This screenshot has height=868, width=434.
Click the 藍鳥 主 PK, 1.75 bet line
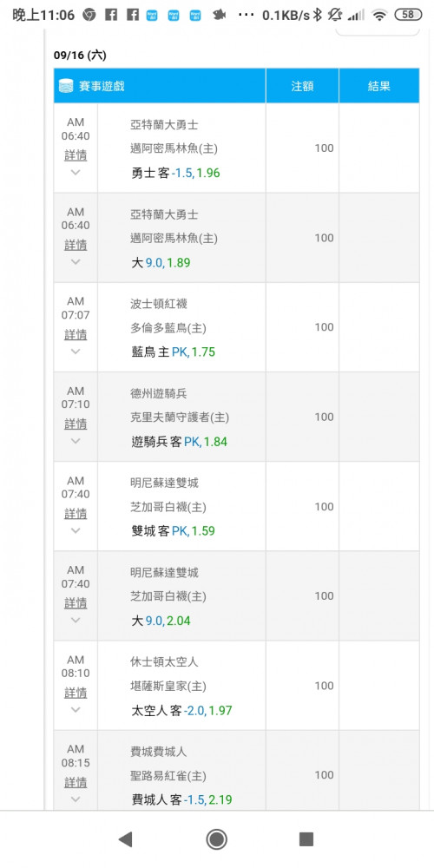[x=173, y=352]
